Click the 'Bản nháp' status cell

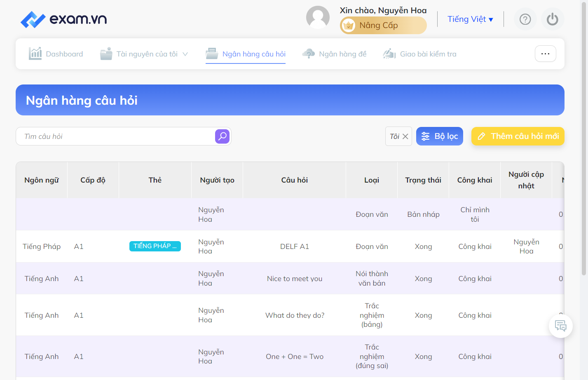click(423, 214)
